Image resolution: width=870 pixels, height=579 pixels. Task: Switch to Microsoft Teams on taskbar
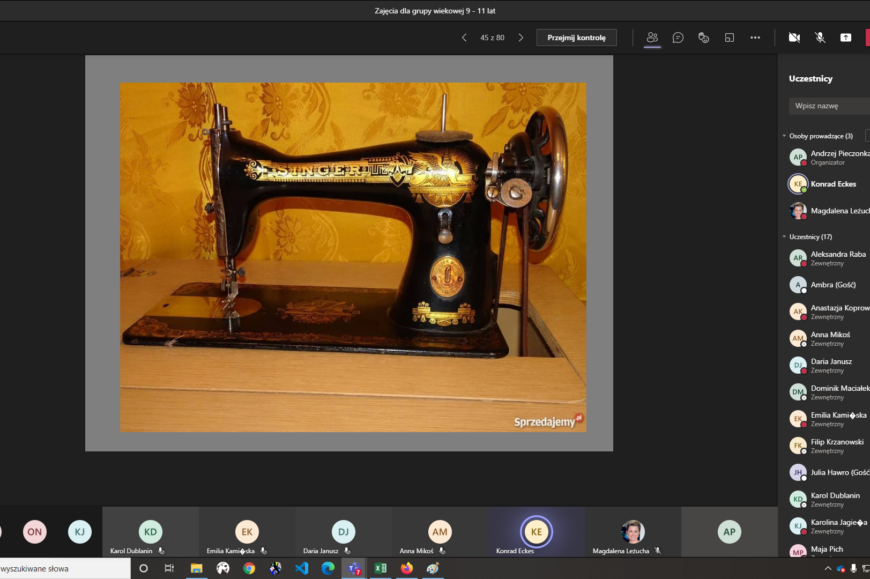pos(354,568)
